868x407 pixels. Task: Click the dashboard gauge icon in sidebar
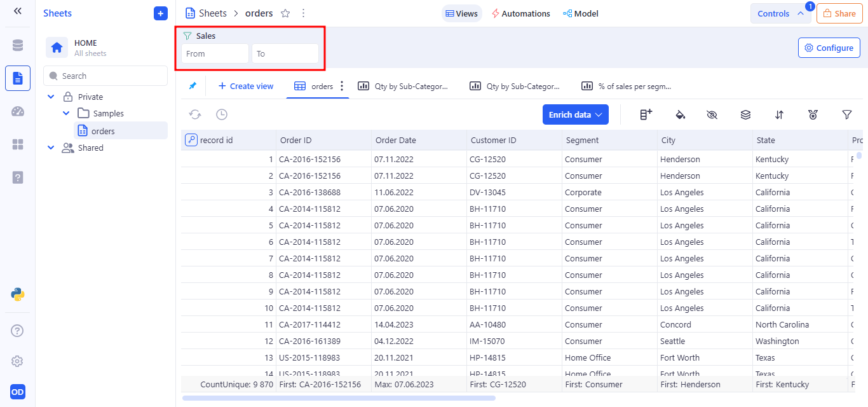click(x=18, y=112)
